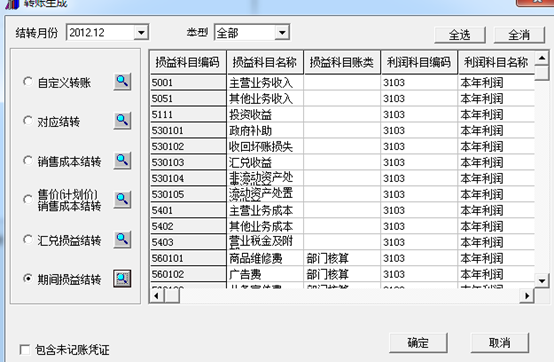Click the 主营业务收入 cell
Viewport: 555px width, 363px height.
(x=265, y=82)
